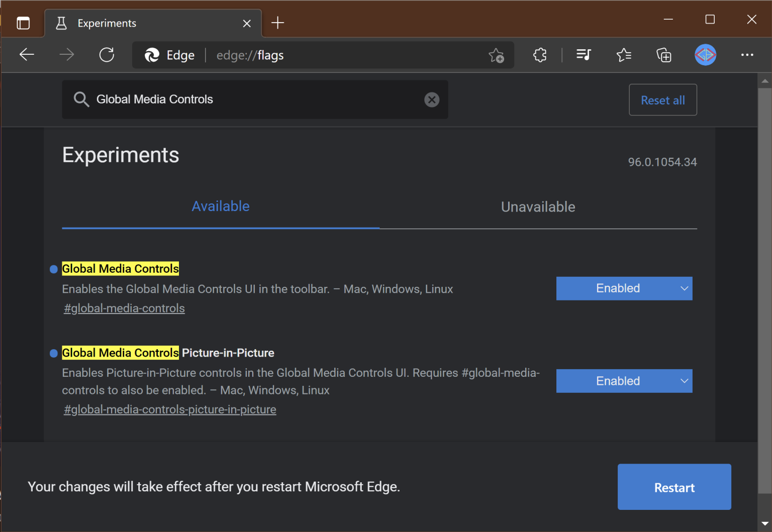Select the Available tab
This screenshot has height=532, width=772.
(x=220, y=206)
